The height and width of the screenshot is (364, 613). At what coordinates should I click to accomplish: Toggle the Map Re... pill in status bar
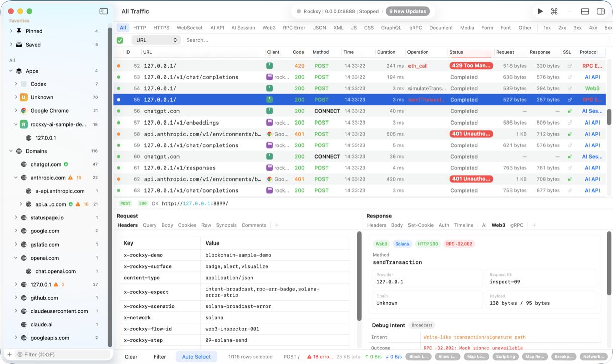(x=535, y=357)
